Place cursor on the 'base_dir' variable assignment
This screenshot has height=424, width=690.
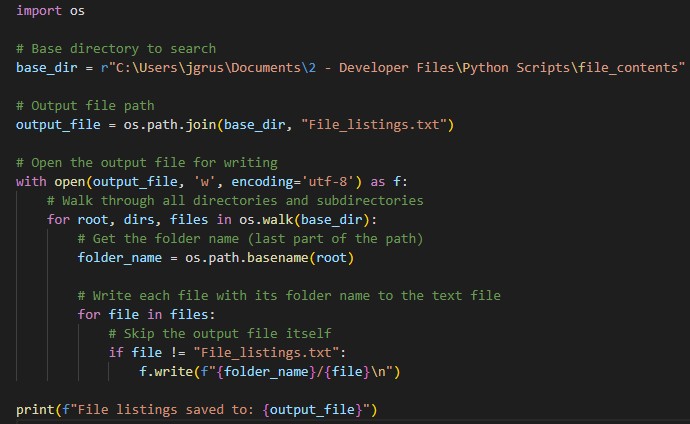[x=47, y=68]
